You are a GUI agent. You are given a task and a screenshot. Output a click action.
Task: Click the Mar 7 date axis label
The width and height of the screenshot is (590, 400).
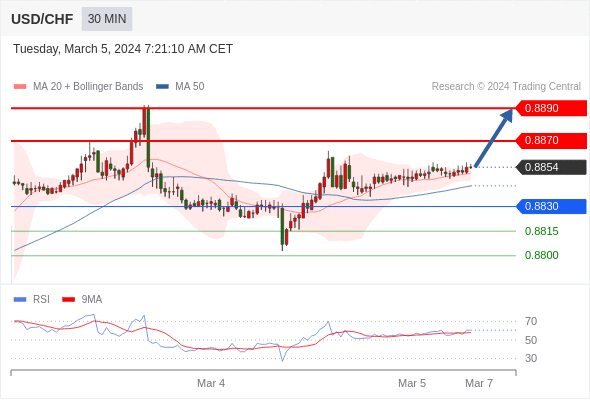point(479,383)
